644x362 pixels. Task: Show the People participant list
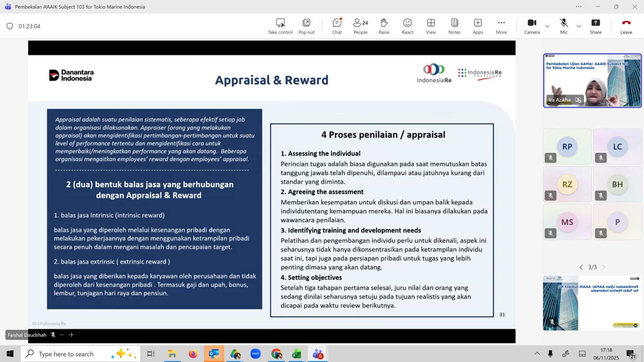click(360, 26)
